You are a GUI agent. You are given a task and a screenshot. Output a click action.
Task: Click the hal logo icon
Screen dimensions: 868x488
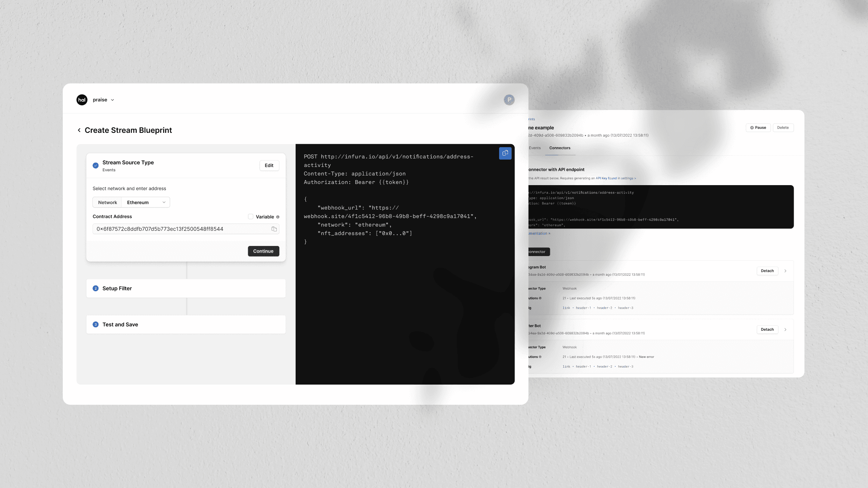click(x=82, y=100)
